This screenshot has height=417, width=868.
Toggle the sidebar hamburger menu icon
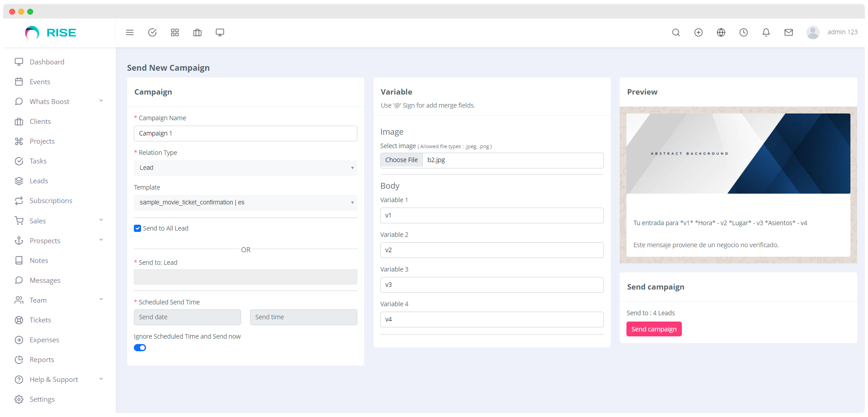pyautogui.click(x=130, y=32)
